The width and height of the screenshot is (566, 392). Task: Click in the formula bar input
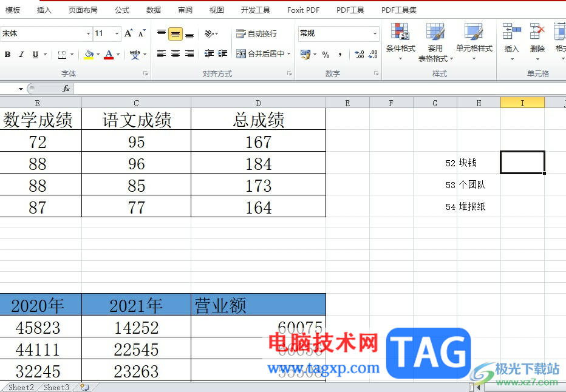point(319,89)
